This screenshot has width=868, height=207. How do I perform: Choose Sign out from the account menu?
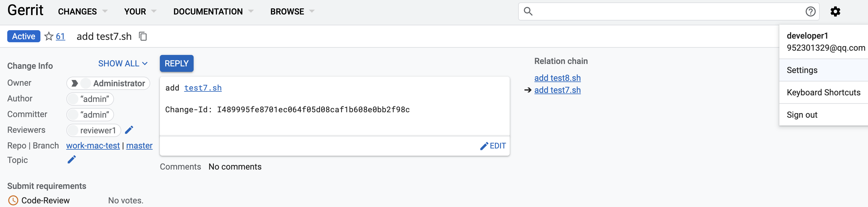click(802, 115)
